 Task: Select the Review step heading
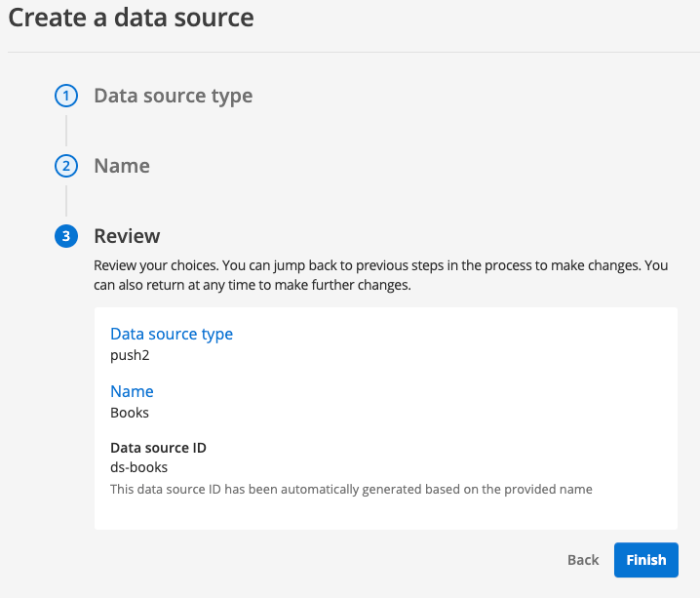[127, 236]
